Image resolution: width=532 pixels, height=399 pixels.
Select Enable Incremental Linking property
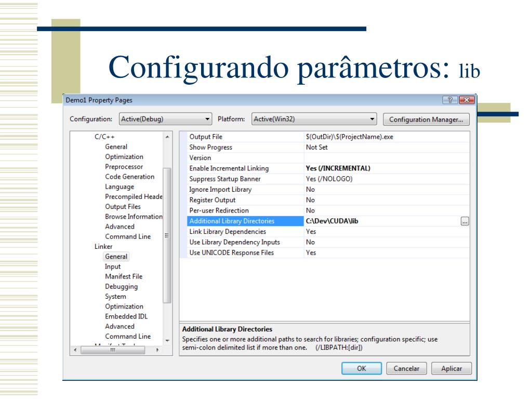[229, 168]
